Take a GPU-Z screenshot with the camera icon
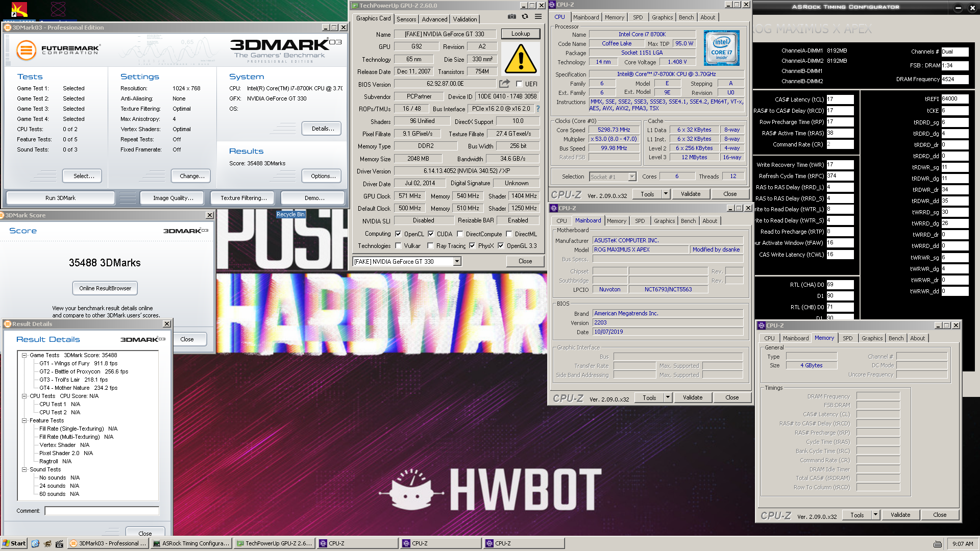The width and height of the screenshot is (980, 551). tap(511, 17)
